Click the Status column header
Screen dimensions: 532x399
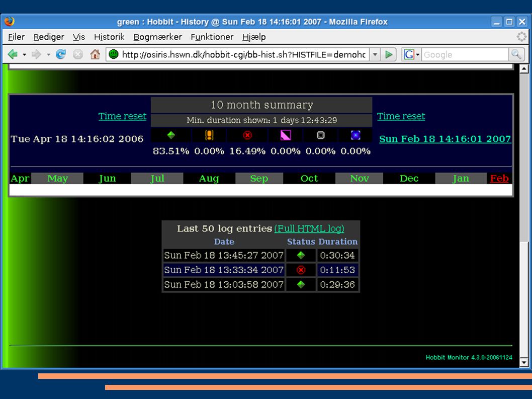(x=301, y=242)
